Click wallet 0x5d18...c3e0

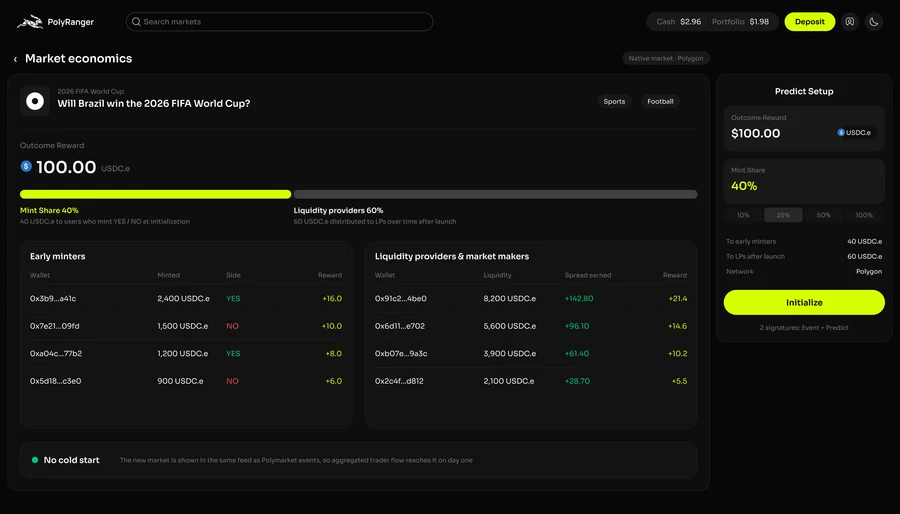tap(55, 381)
